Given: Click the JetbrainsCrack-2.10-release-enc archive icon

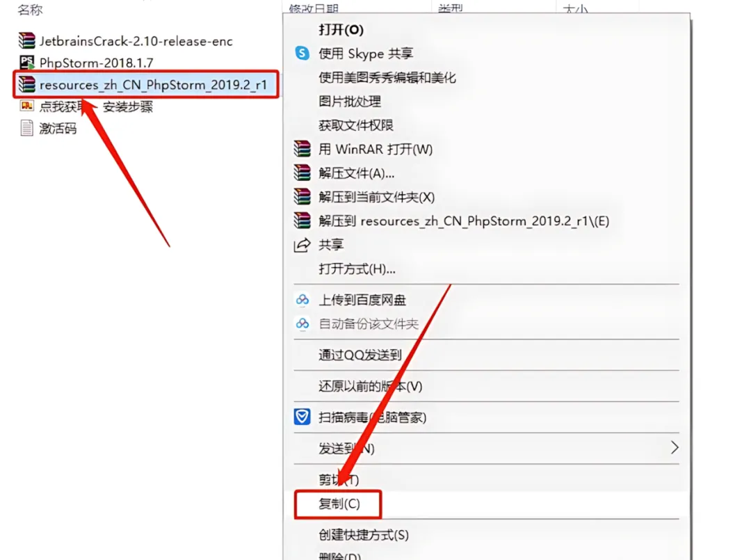Looking at the screenshot, I should (27, 41).
